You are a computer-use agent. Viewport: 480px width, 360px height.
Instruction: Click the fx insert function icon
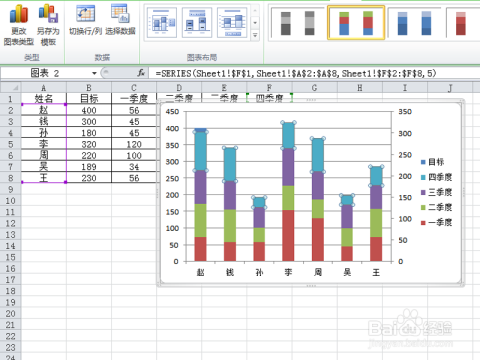coord(141,73)
